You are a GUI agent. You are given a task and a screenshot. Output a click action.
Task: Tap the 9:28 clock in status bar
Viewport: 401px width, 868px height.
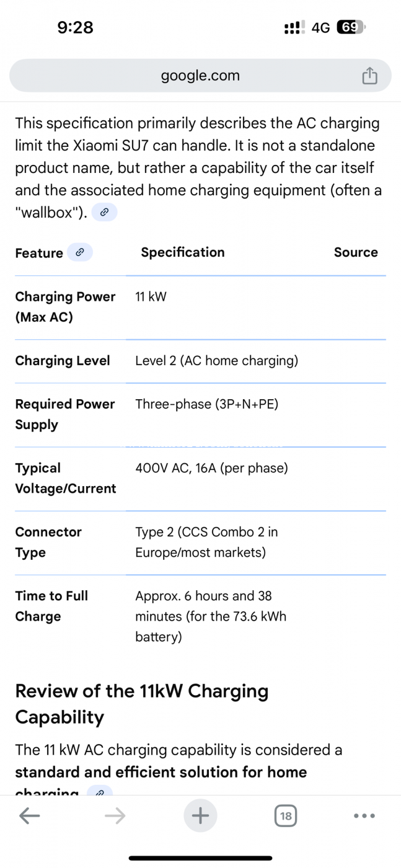[x=75, y=27]
